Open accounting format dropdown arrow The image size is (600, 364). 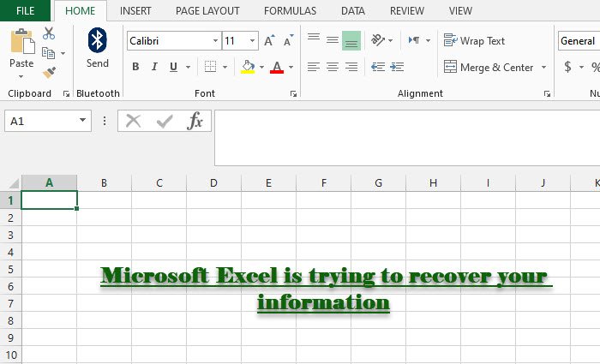pos(582,67)
